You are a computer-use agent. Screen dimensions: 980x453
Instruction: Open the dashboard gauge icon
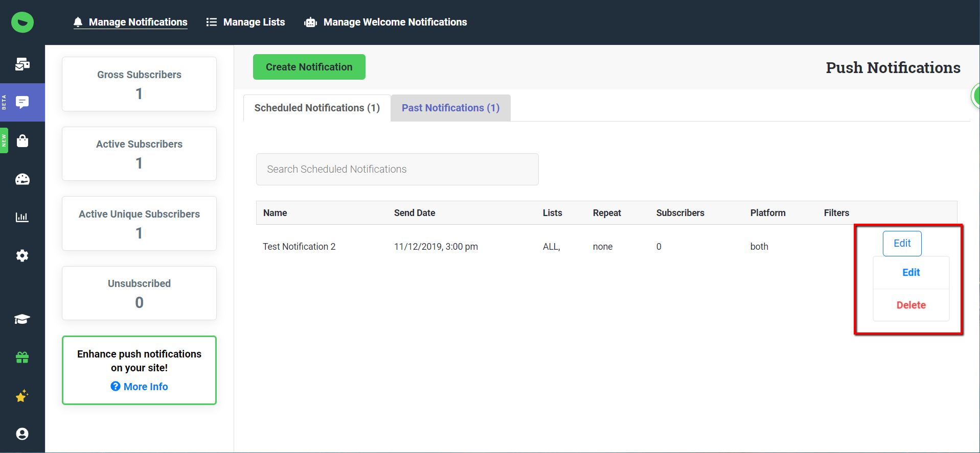coord(22,179)
